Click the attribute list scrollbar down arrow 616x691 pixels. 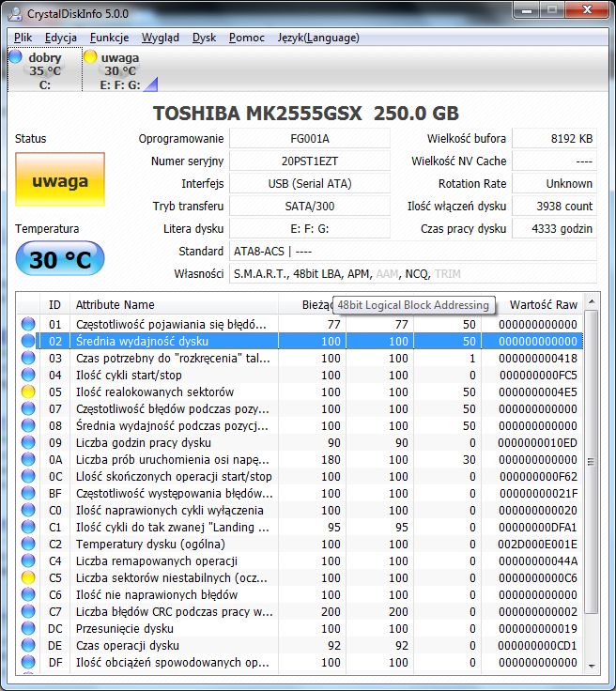click(592, 666)
